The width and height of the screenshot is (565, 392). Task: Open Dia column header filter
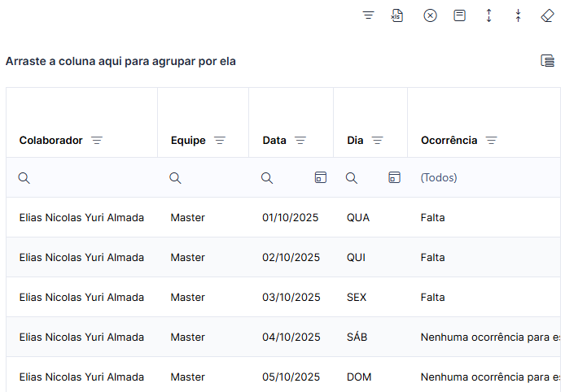(x=377, y=141)
